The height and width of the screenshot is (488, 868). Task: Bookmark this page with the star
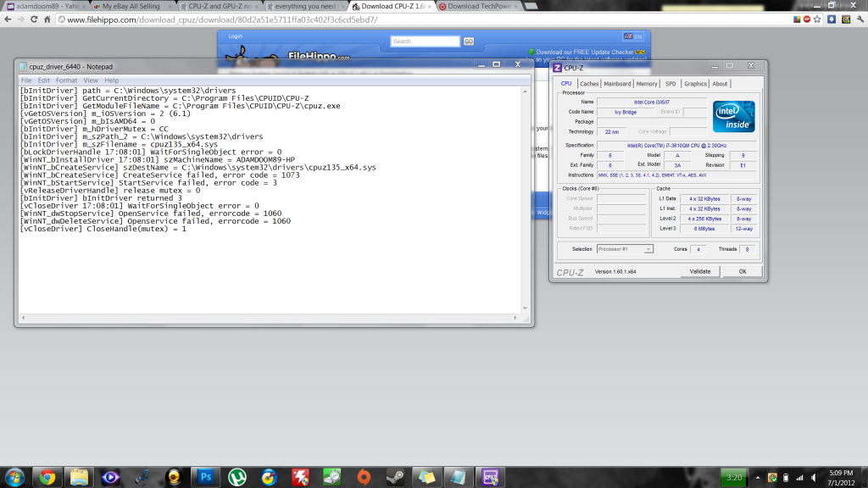[x=818, y=19]
